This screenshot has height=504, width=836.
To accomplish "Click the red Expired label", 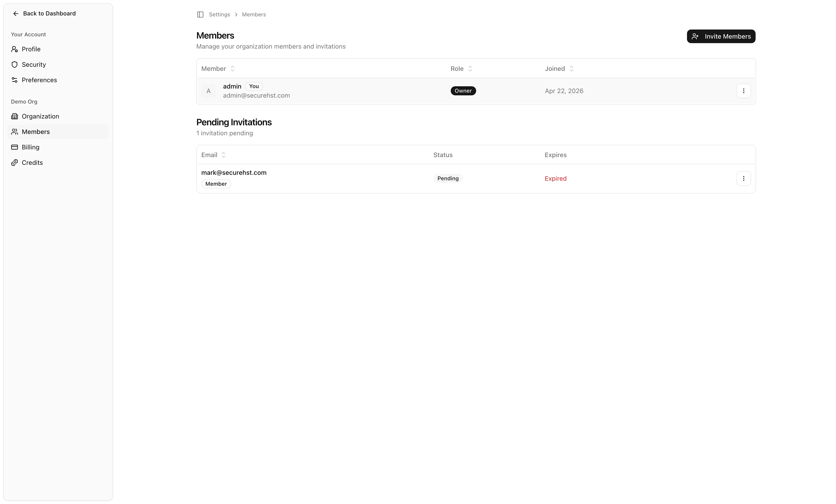I will click(x=555, y=178).
